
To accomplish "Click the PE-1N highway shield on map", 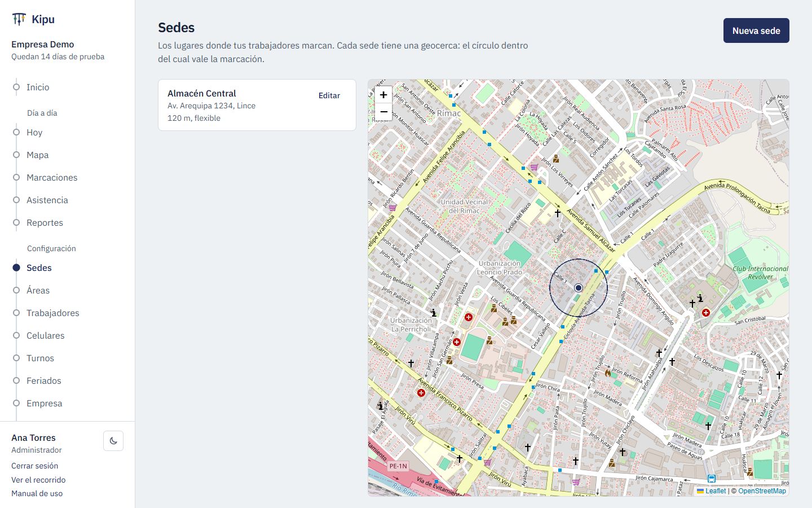I will 398,466.
